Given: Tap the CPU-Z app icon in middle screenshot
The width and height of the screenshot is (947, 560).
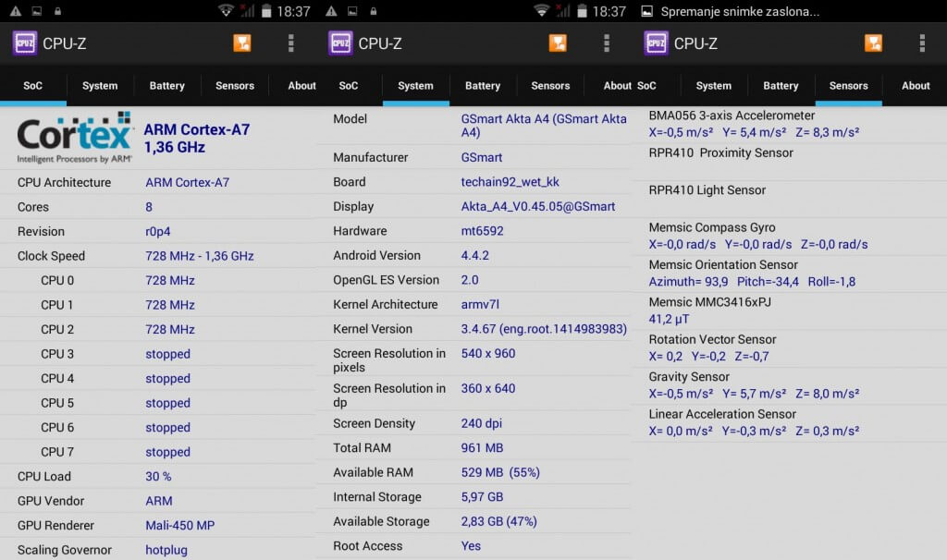Looking at the screenshot, I should (340, 43).
